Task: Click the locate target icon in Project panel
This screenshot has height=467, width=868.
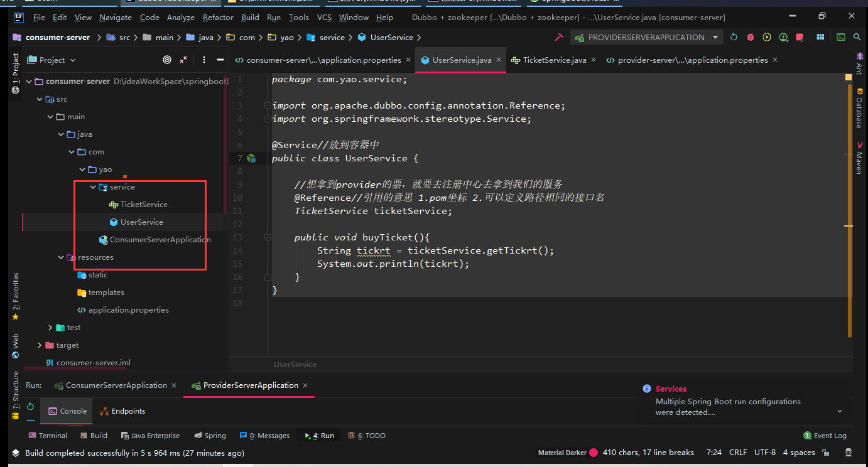Action: pyautogui.click(x=167, y=60)
